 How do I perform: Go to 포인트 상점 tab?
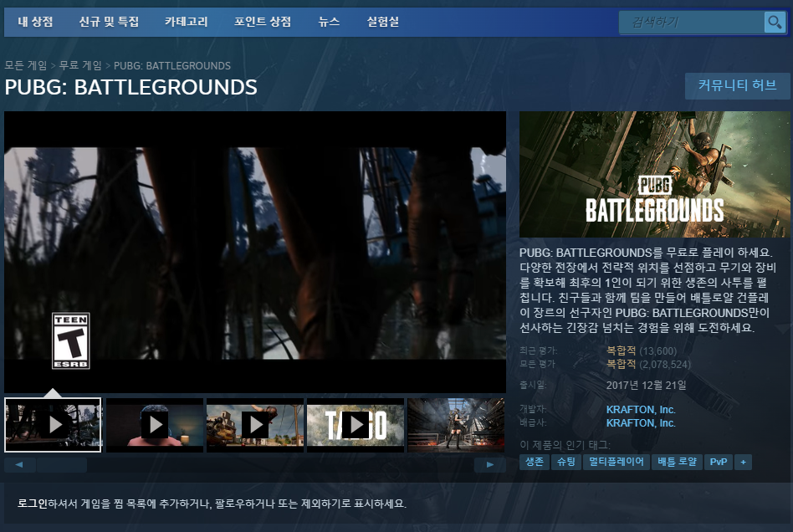pyautogui.click(x=263, y=22)
